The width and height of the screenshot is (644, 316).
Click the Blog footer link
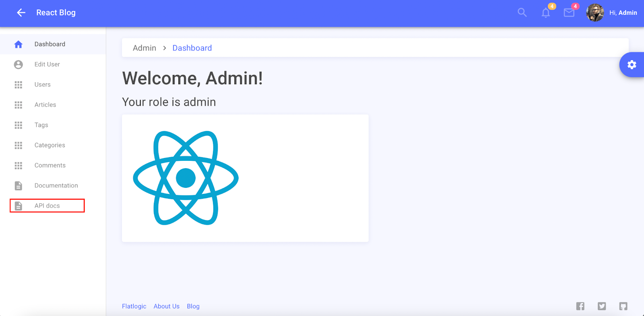pyautogui.click(x=193, y=306)
